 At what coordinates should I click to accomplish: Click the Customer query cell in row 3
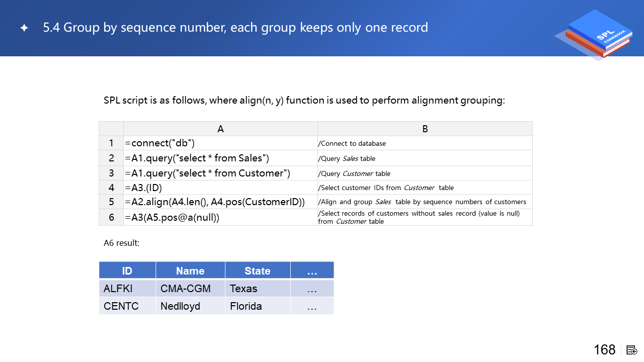220,173
